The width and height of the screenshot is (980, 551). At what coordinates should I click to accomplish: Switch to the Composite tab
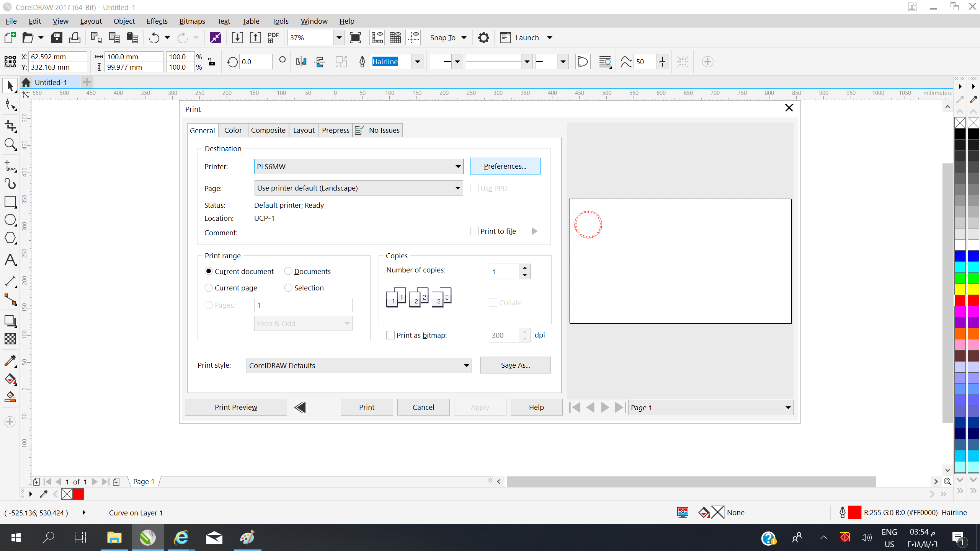[x=268, y=130]
